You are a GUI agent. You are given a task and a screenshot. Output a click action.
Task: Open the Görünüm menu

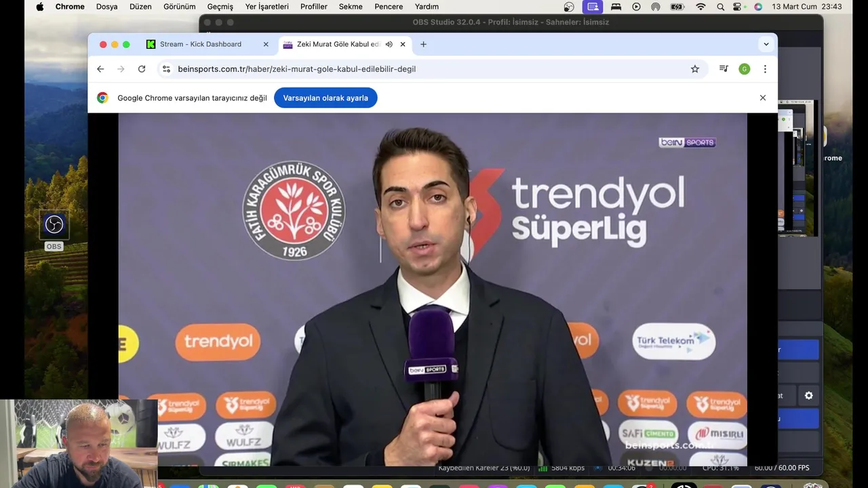click(x=180, y=7)
